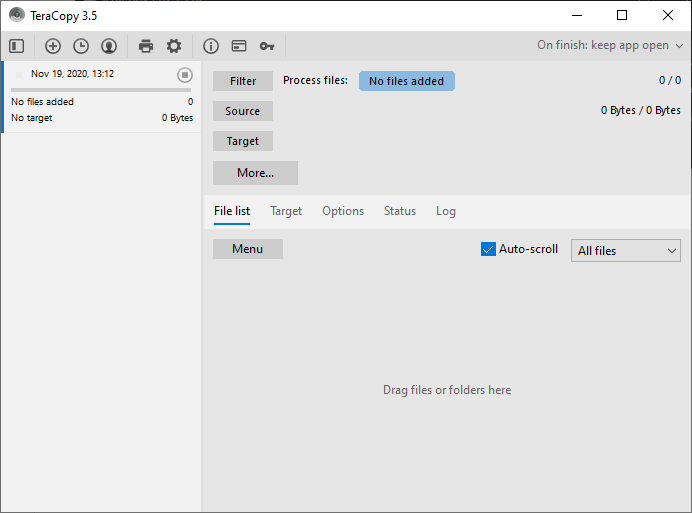Click the More... button
The image size is (692, 513).
coord(255,173)
